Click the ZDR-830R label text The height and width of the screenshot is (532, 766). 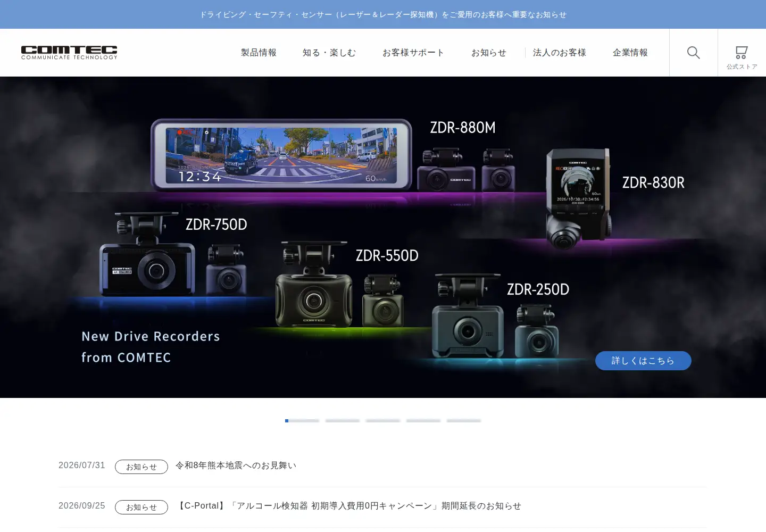653,183
